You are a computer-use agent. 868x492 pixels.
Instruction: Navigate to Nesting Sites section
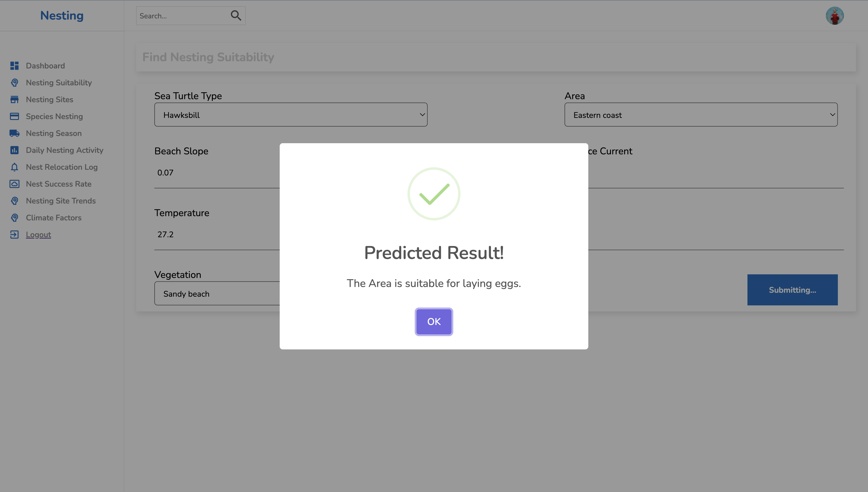click(x=49, y=99)
